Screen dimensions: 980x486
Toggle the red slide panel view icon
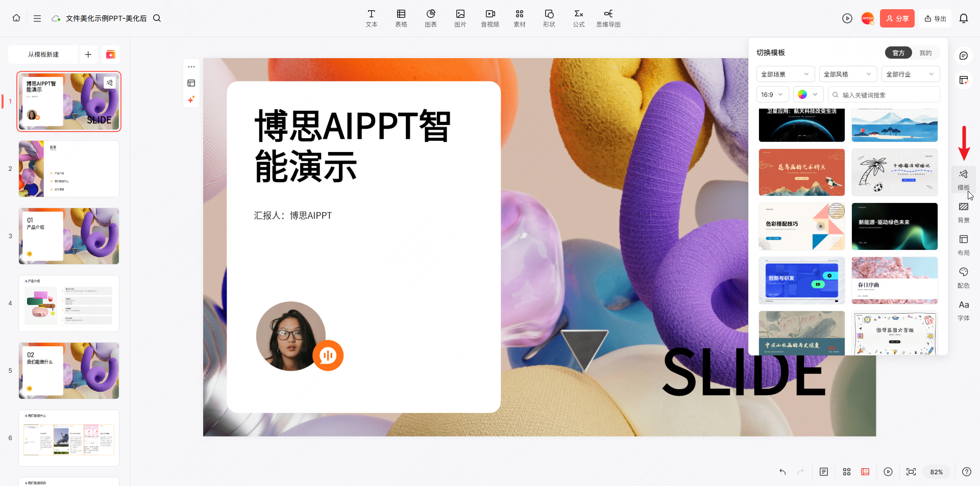(x=865, y=472)
